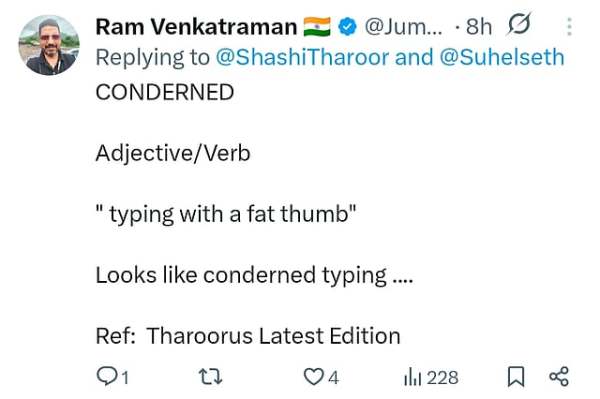
Task: Open the reply comment icon
Action: (x=106, y=376)
